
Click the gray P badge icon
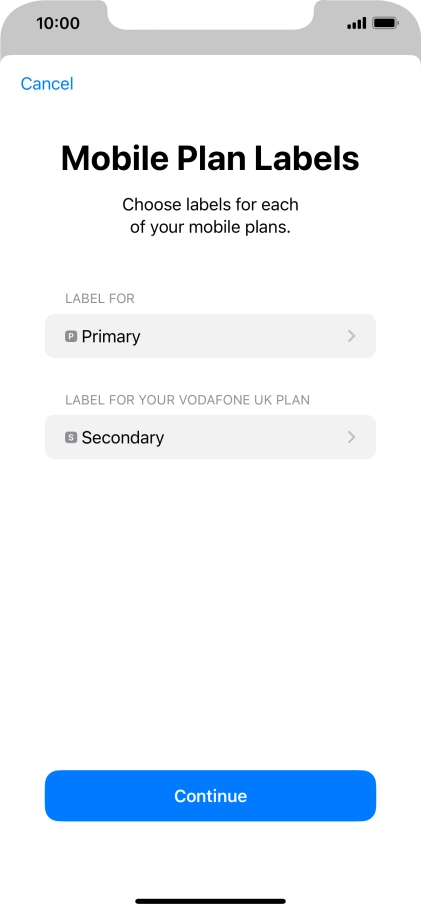[71, 336]
